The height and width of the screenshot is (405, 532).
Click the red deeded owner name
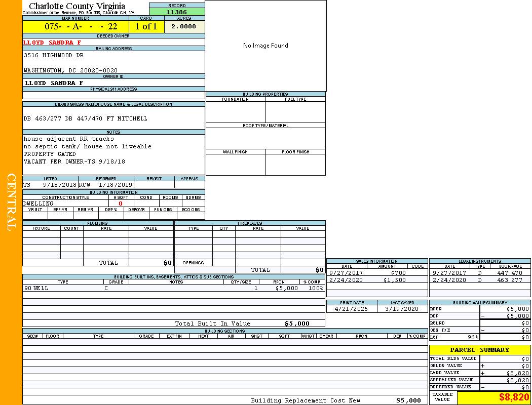[x=52, y=43]
